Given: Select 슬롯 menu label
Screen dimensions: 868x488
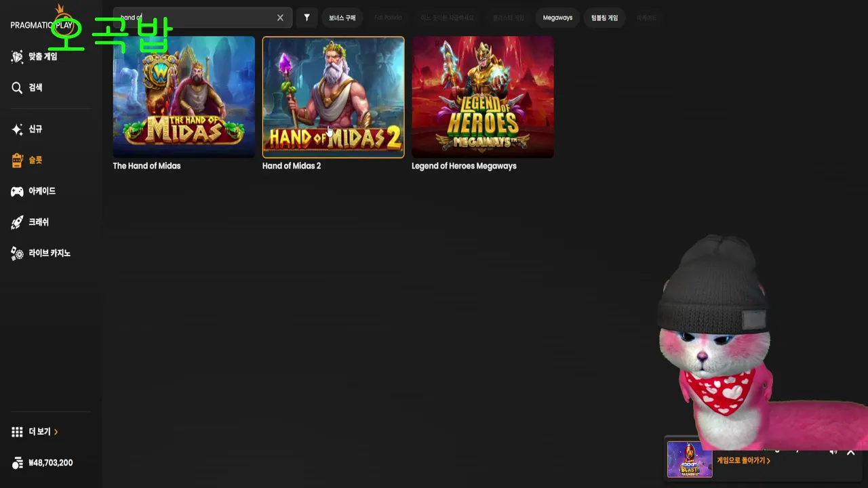Looking at the screenshot, I should [35, 160].
